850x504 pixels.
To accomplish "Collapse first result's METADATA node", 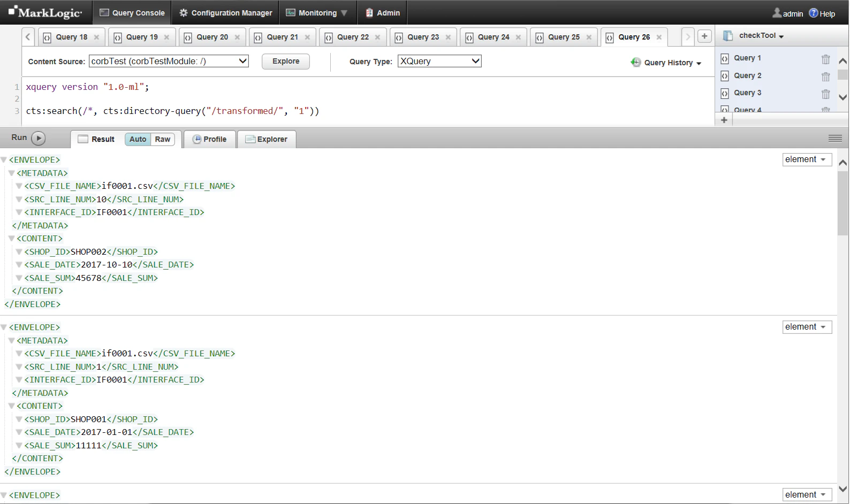I will [11, 173].
